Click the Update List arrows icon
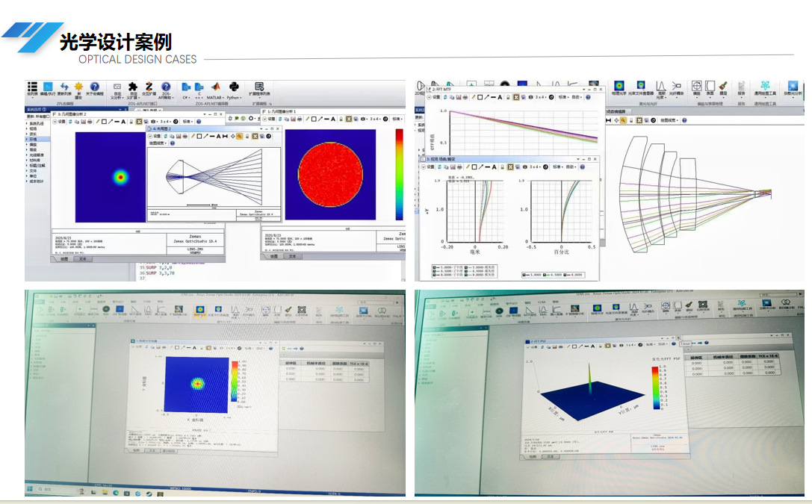812x504 pixels. [65, 87]
